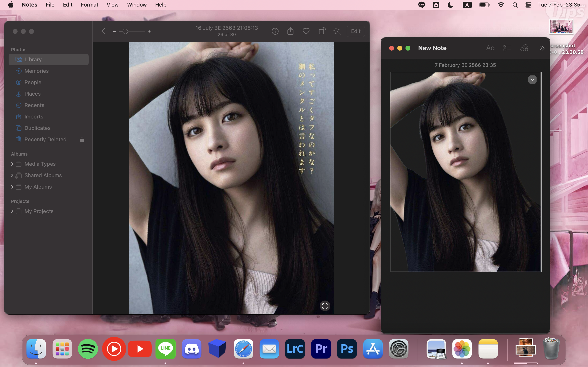Show more toolbar items in the Notes window
Image resolution: width=588 pixels, height=367 pixels.
(x=542, y=48)
